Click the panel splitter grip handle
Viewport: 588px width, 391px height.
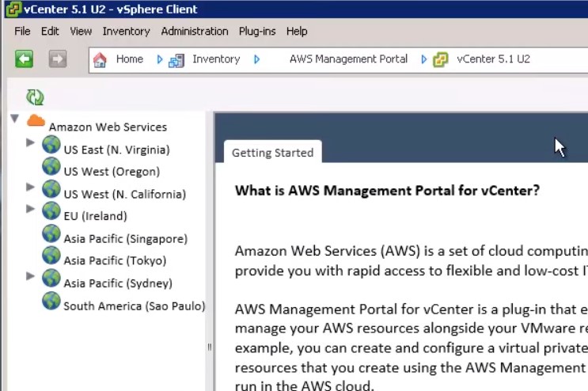(210, 347)
